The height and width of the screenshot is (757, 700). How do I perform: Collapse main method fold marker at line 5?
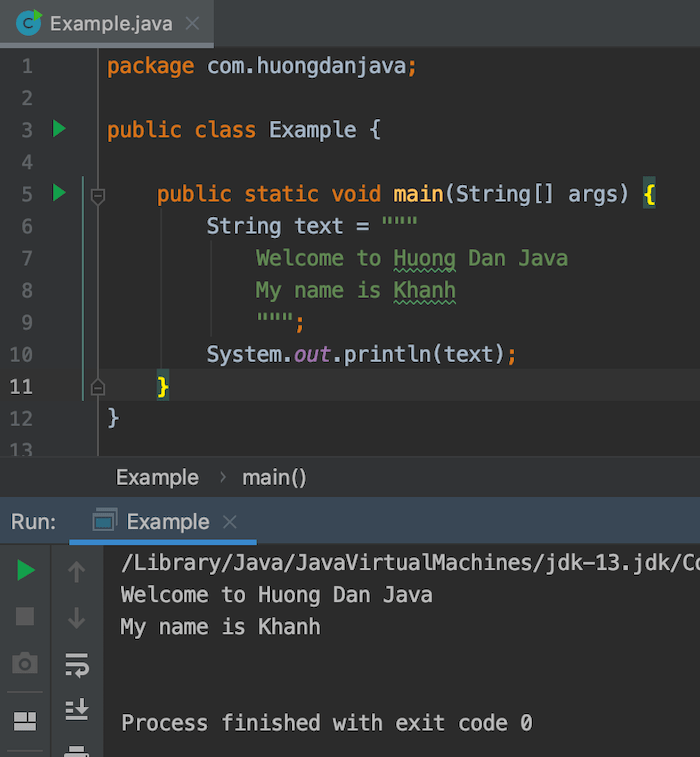point(98,196)
